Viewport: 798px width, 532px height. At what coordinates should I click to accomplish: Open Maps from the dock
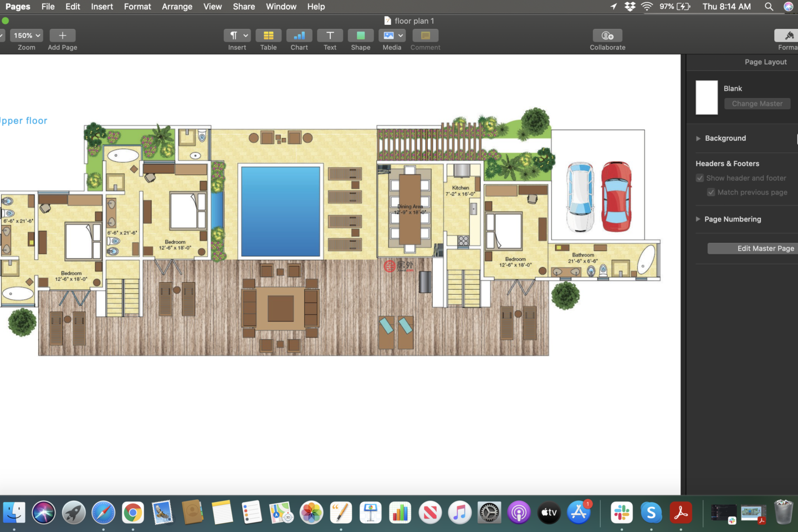pos(282,513)
